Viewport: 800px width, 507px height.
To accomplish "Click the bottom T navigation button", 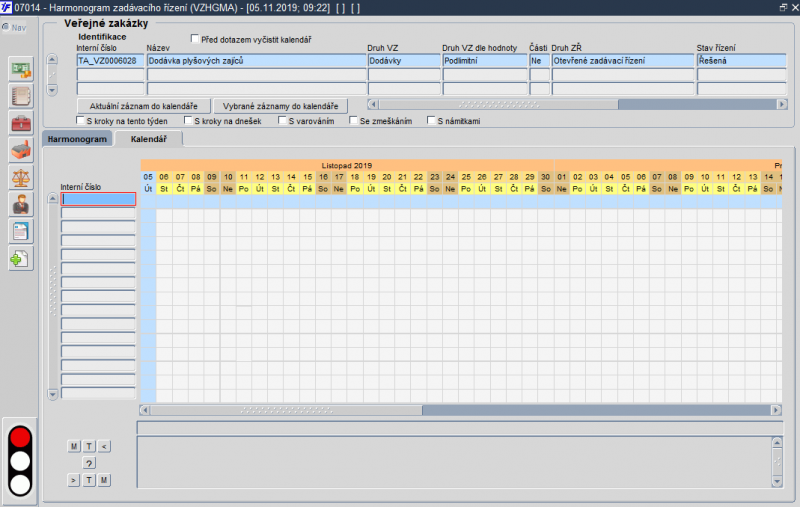I will point(89,480).
